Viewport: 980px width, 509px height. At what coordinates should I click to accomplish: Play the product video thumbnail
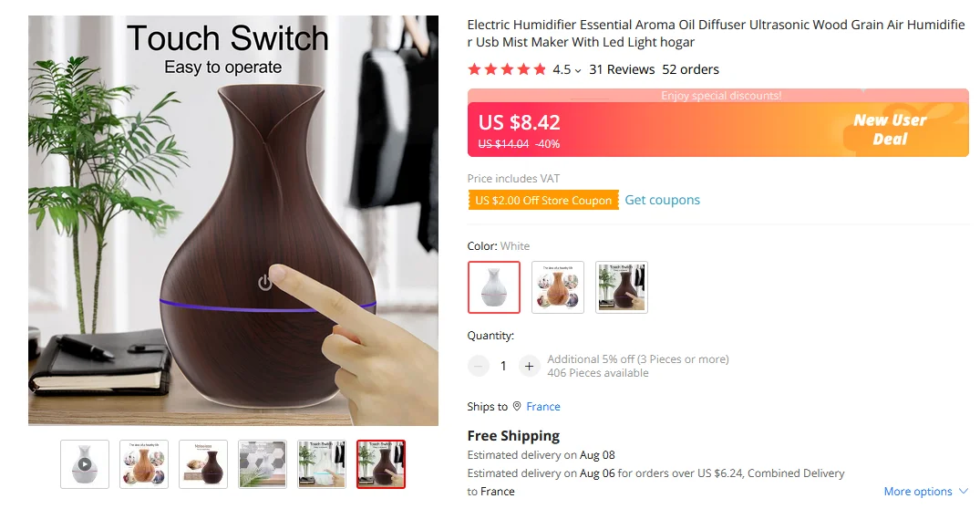point(85,464)
